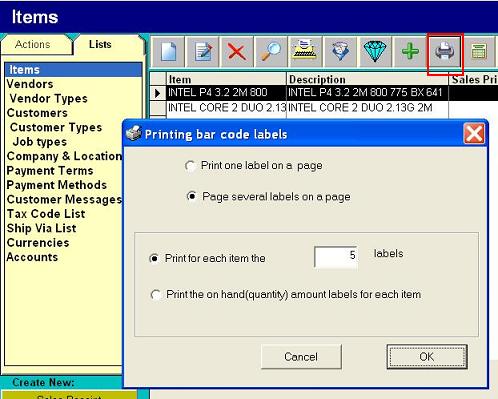Viewport: 498px width, 399px height.
Task: Open Customer Types list
Action: (x=56, y=127)
